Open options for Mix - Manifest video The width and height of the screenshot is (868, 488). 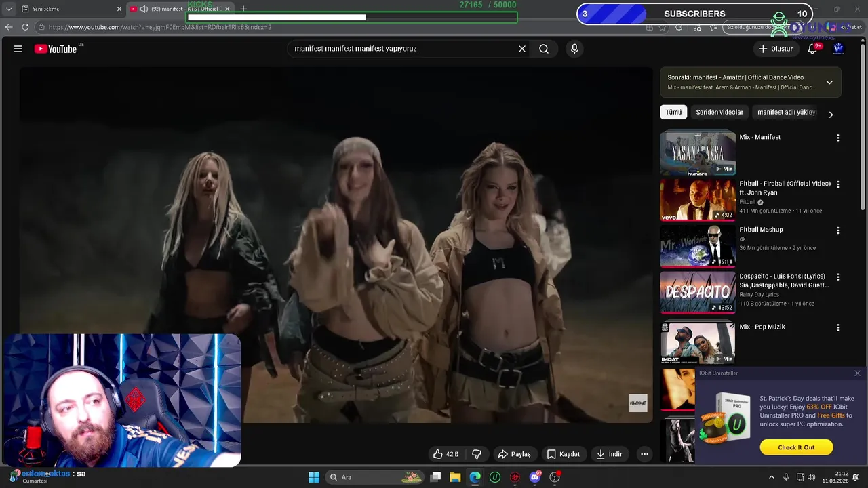[x=838, y=138]
